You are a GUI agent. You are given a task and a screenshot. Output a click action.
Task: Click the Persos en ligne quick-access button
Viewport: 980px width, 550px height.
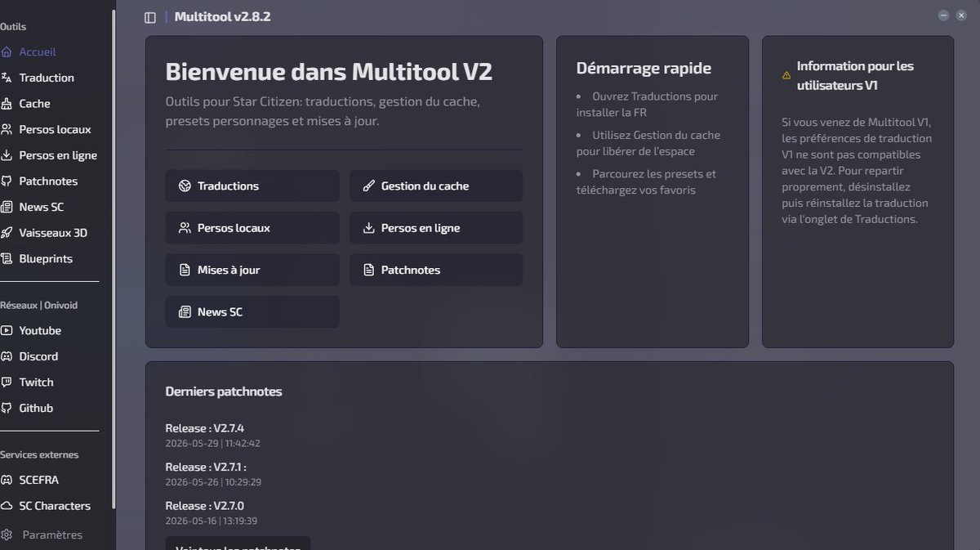click(x=436, y=228)
